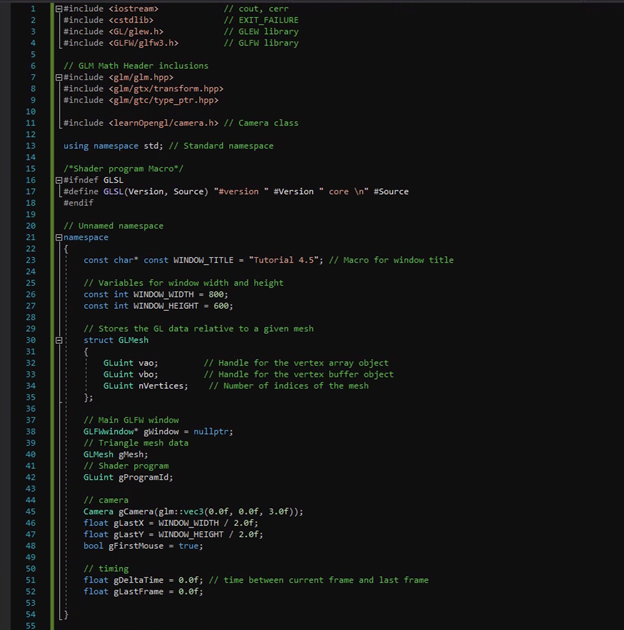Click the WINDOW_TITLE identifier
The width and height of the screenshot is (624, 630).
coord(203,260)
